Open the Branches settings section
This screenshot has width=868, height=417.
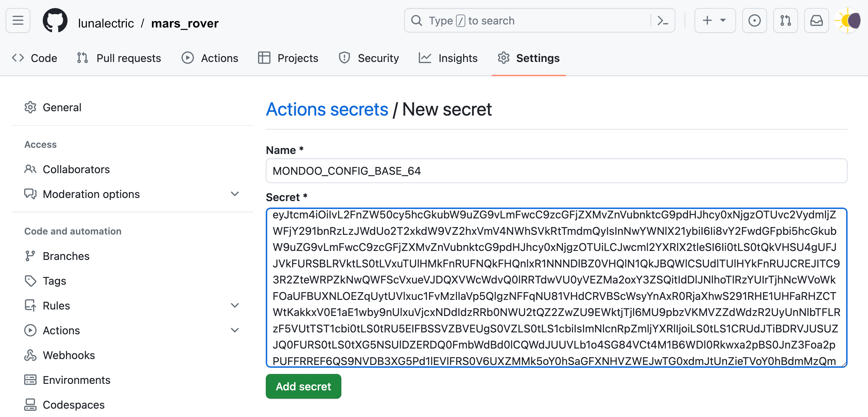click(66, 256)
